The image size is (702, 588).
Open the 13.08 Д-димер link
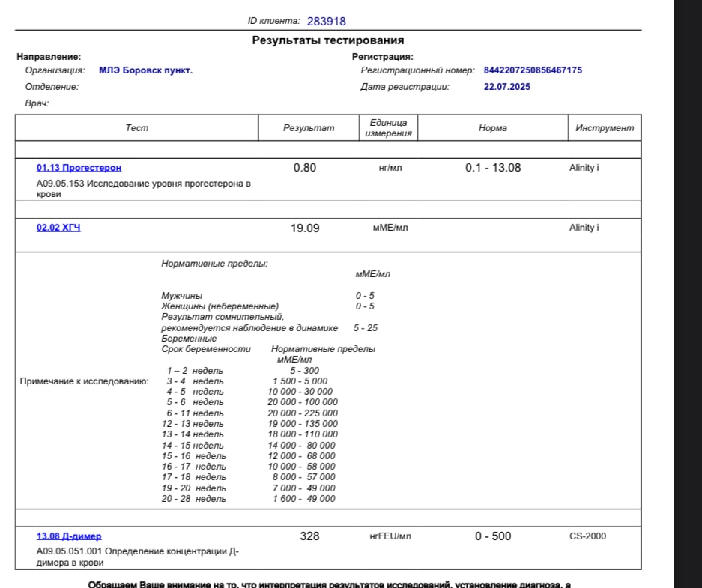[x=69, y=536]
